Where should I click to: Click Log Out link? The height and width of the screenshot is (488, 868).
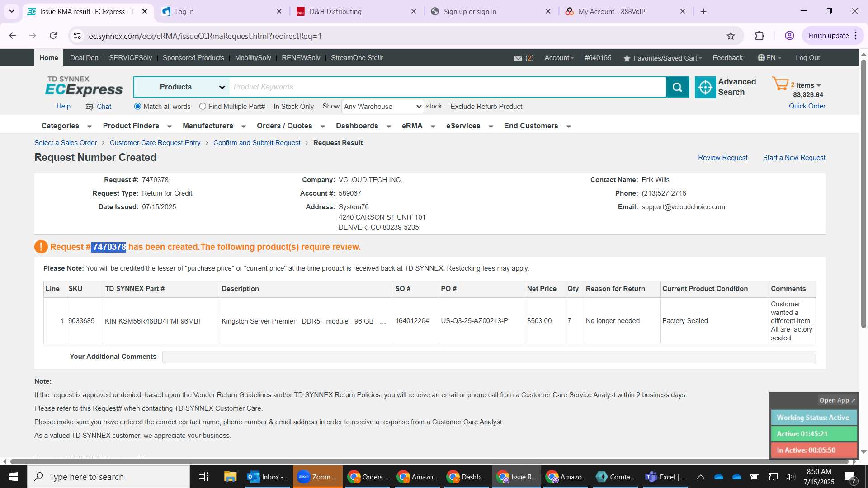pyautogui.click(x=807, y=58)
